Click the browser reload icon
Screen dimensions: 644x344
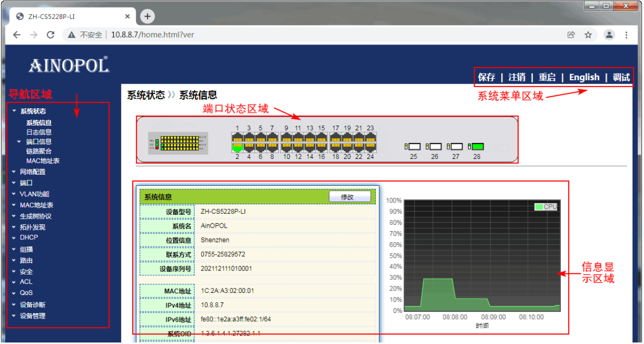[x=50, y=35]
